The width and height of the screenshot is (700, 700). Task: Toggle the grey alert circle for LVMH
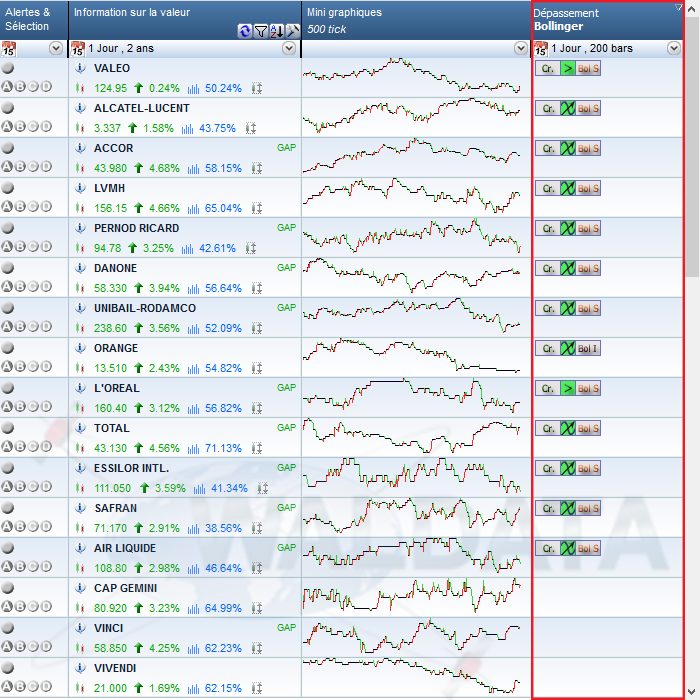click(x=8, y=188)
